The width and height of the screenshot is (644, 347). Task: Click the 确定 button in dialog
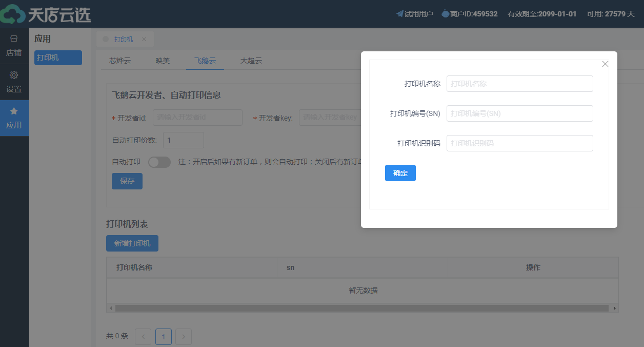400,173
